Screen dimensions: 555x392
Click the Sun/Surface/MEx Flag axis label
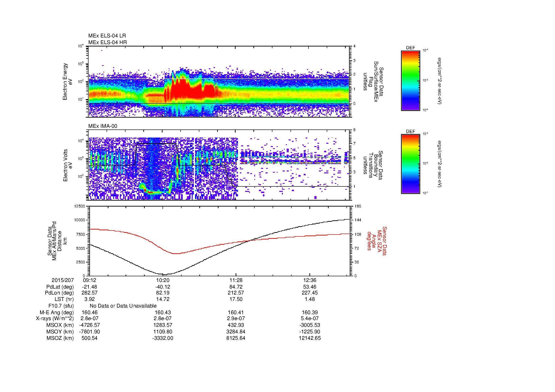(x=373, y=82)
